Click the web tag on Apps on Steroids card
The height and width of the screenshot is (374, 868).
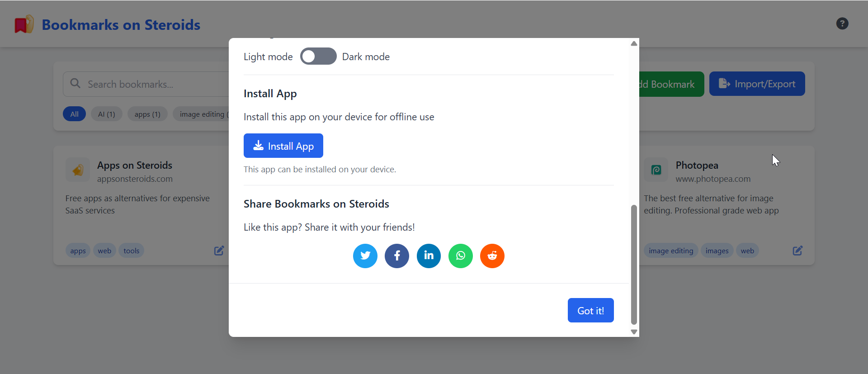[104, 251]
